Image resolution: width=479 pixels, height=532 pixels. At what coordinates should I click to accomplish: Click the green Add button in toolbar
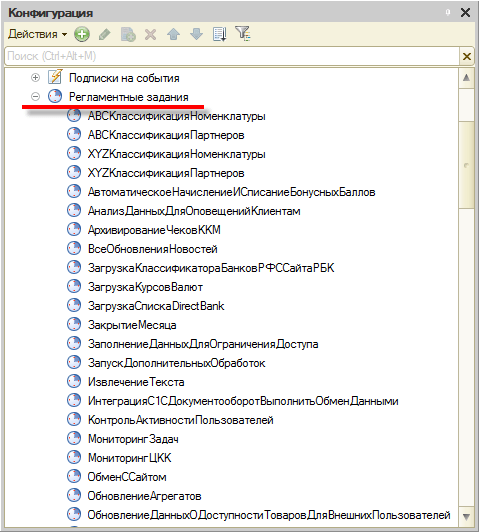click(x=82, y=34)
